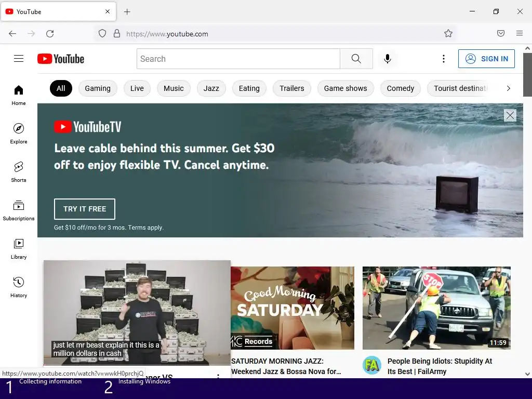Click the FailArmy channel avatar
532x399 pixels.
click(x=371, y=365)
